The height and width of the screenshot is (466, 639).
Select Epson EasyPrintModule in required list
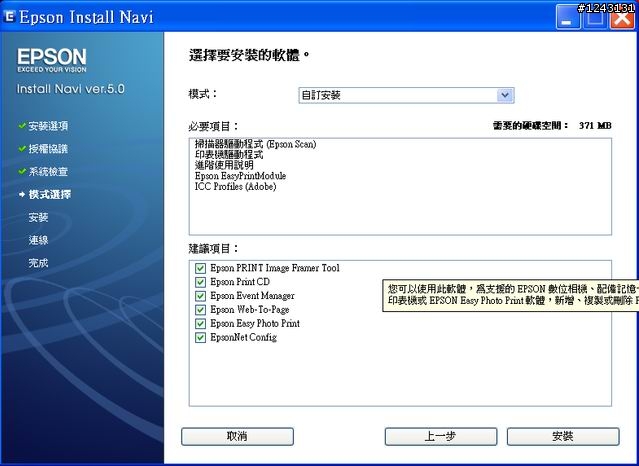[240, 176]
